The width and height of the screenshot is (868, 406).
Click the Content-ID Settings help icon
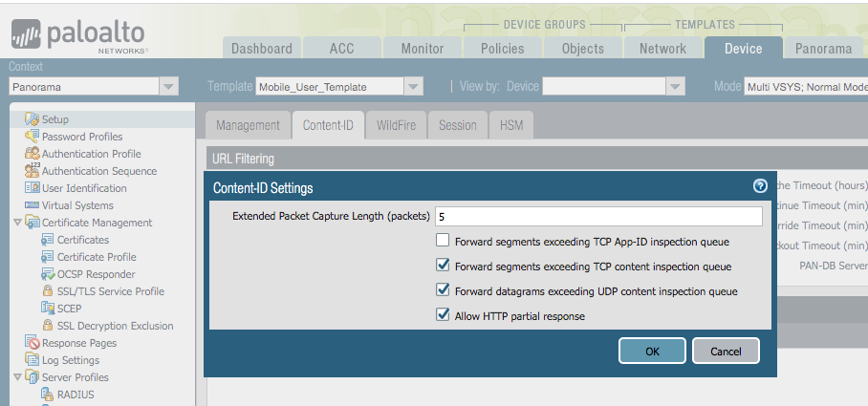click(x=760, y=187)
